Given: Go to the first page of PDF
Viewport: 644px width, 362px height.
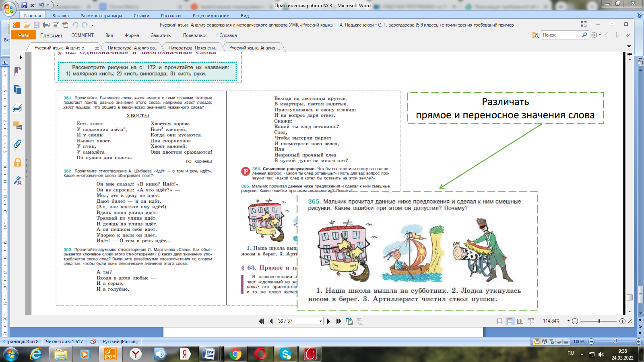Looking at the screenshot, I should pos(261,321).
